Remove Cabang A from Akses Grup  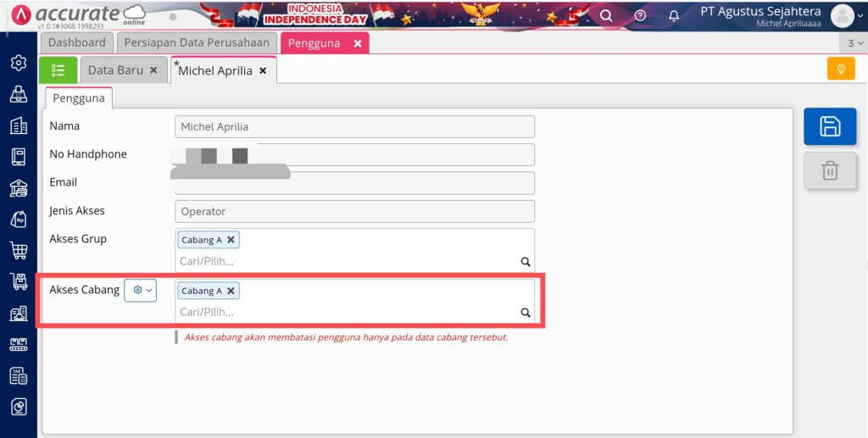(231, 240)
